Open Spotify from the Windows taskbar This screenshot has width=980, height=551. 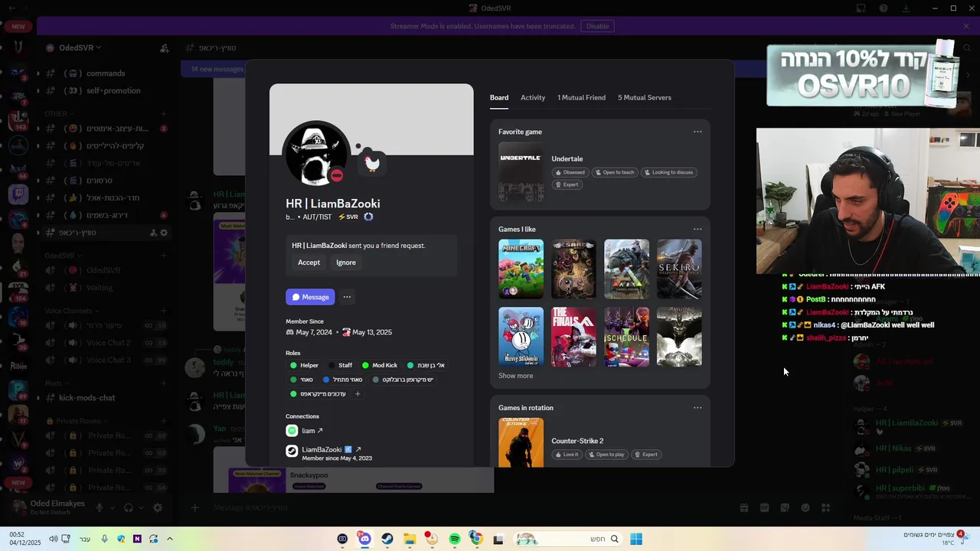(455, 539)
